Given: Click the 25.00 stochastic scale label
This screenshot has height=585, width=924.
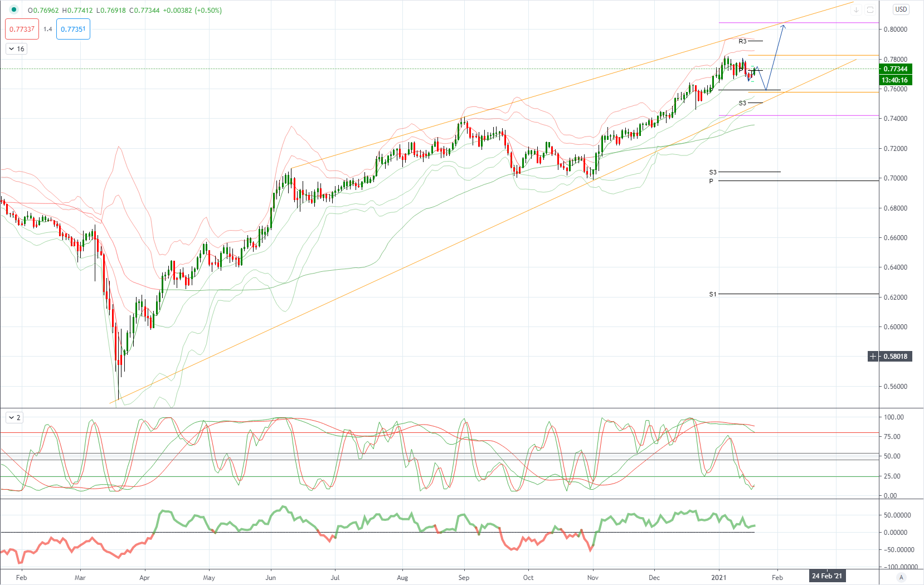Looking at the screenshot, I should click(892, 476).
